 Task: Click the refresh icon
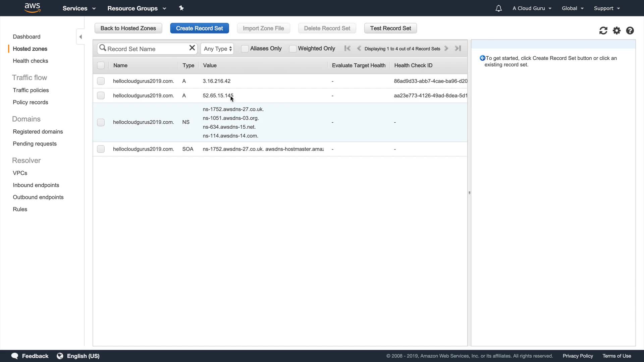[x=603, y=31]
